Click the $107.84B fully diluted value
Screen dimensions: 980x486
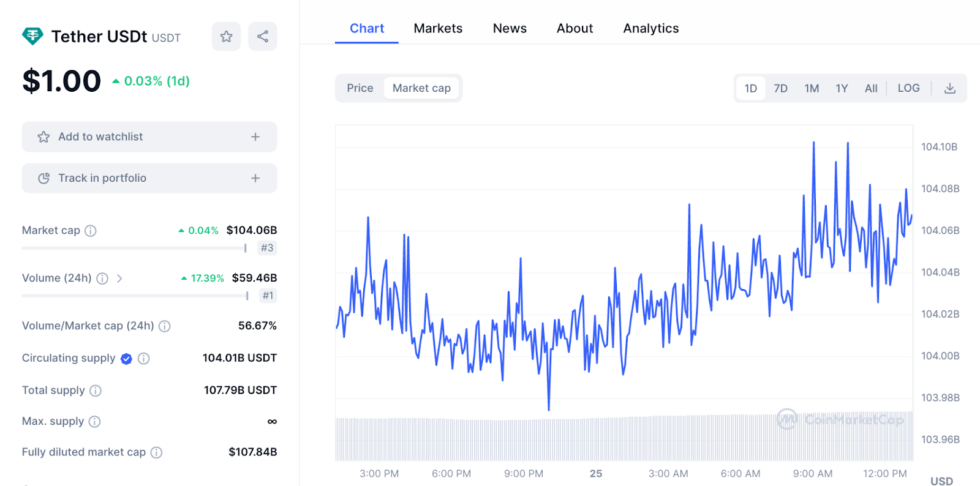252,452
